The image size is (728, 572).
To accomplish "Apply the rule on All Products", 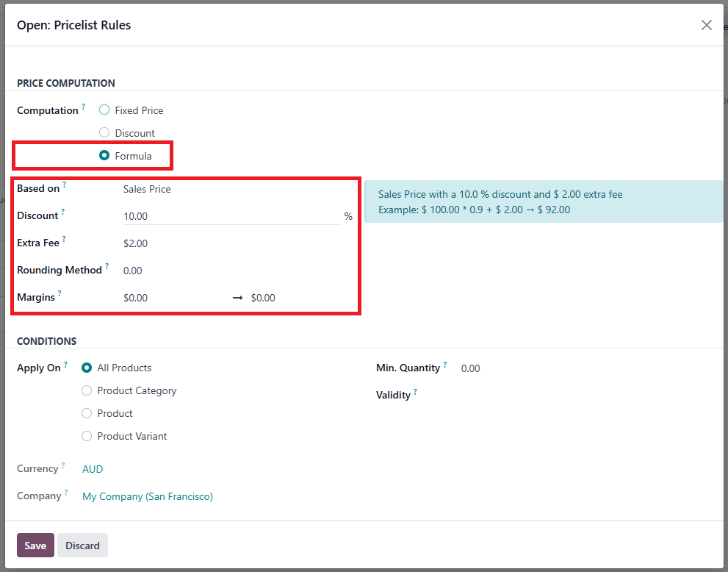I will point(87,368).
